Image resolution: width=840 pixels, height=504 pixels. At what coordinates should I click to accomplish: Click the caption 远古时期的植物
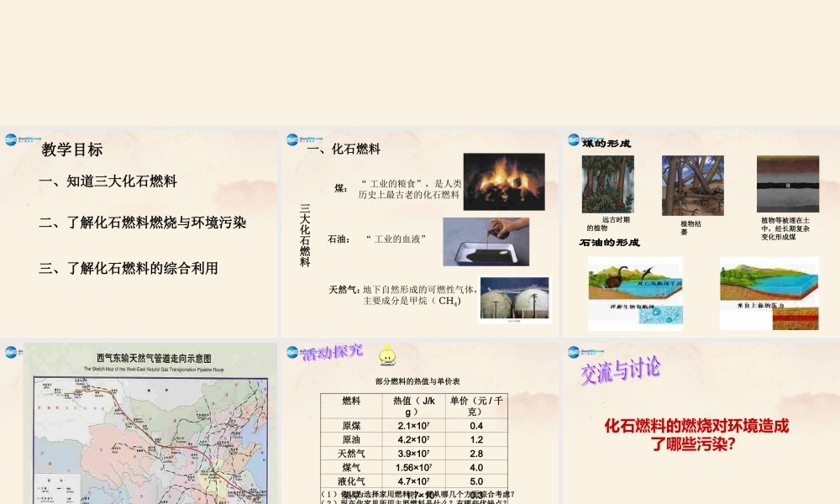(x=608, y=224)
